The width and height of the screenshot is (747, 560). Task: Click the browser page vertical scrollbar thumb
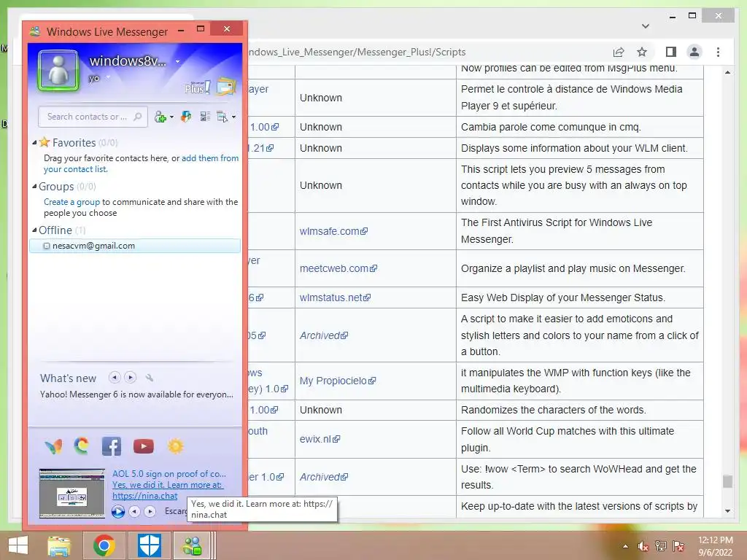[x=727, y=481]
